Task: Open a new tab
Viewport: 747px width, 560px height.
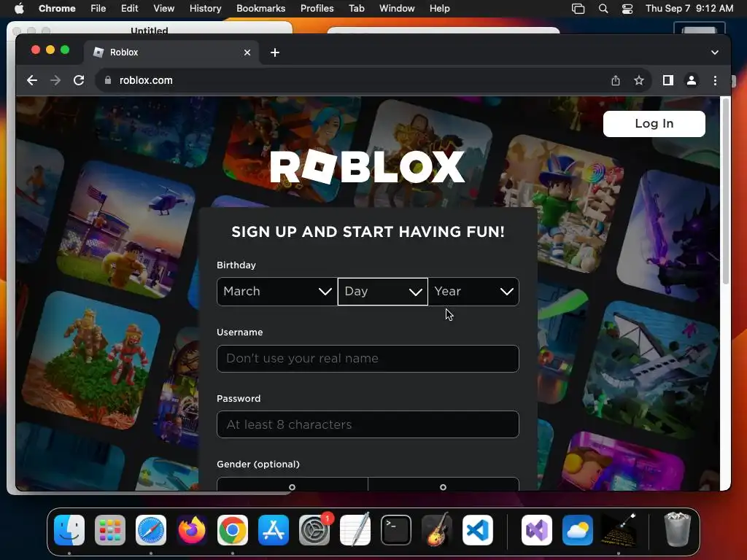Action: point(275,52)
